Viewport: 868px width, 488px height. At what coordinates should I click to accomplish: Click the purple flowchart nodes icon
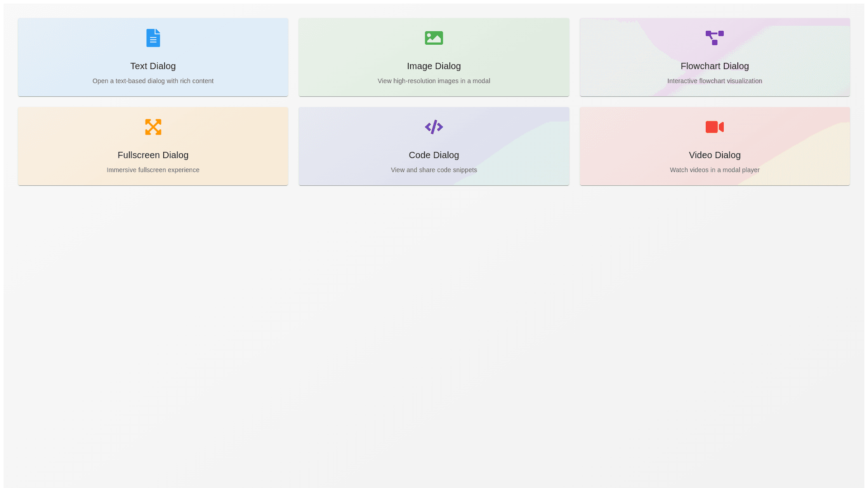(714, 38)
